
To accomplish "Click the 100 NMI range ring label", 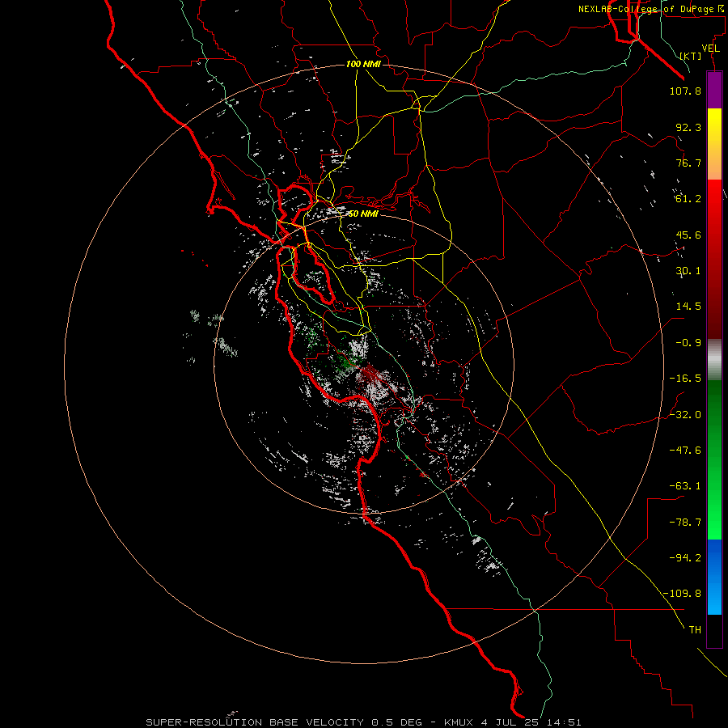I will click(x=363, y=64).
